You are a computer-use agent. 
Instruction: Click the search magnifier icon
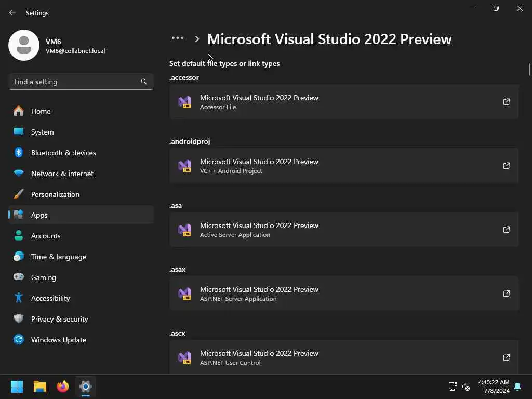pos(144,82)
